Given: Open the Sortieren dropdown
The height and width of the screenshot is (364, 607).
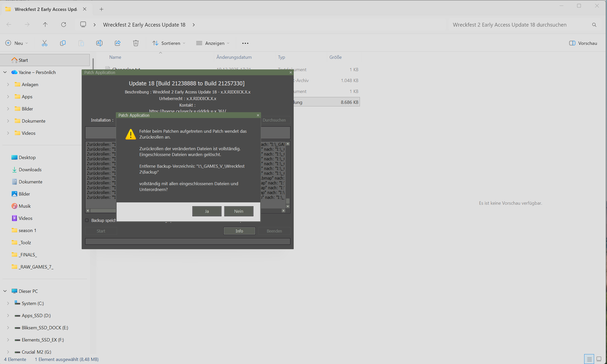Looking at the screenshot, I should coord(169,43).
